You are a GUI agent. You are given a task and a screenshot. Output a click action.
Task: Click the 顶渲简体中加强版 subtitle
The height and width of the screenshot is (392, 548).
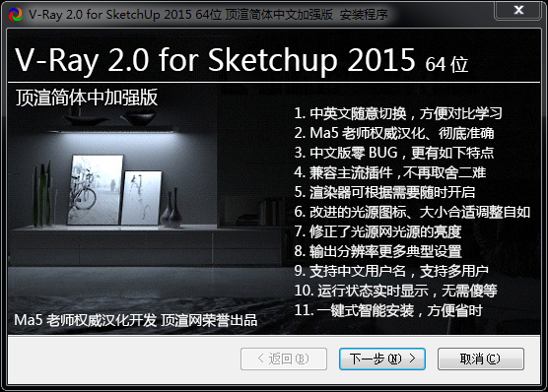click(x=87, y=98)
